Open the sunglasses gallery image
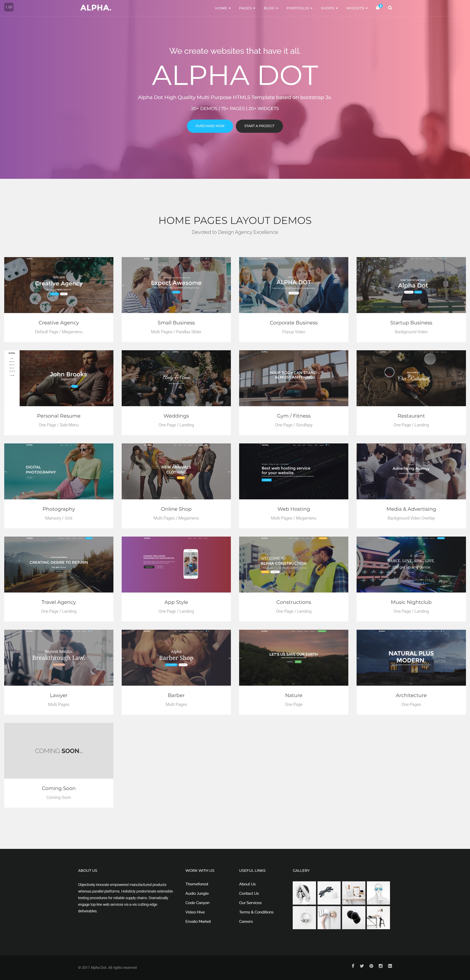Screen dimensions: 470x980 (329, 893)
